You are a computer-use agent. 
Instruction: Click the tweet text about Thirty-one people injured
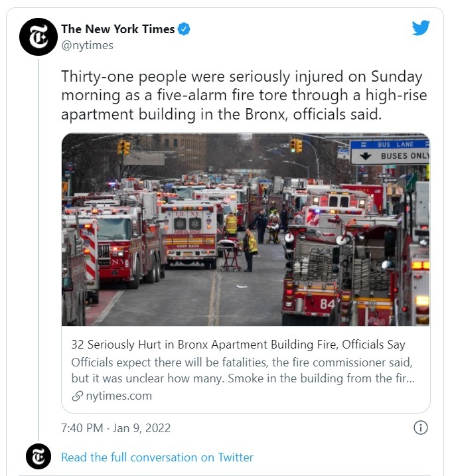point(244,96)
